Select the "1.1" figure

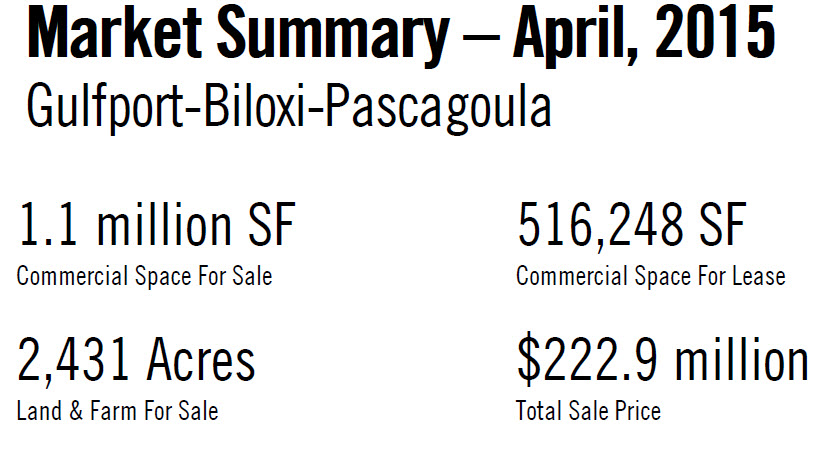pos(48,224)
